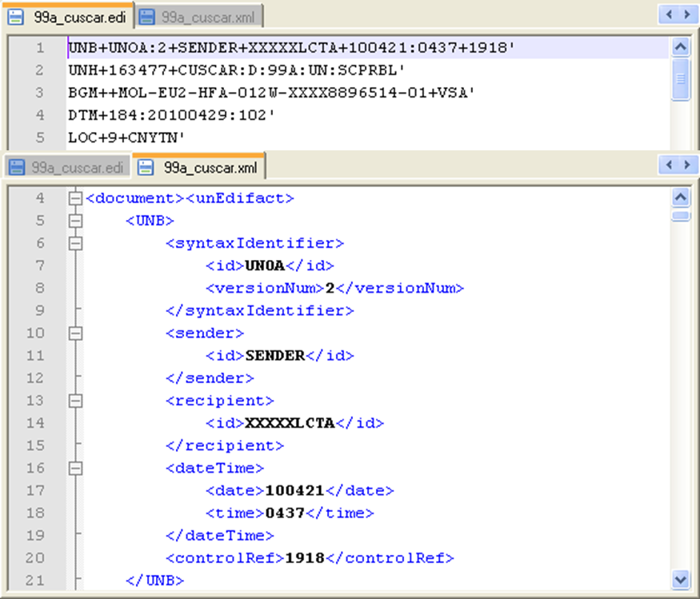
Task: Collapse the dateTime element node
Action: [x=74, y=468]
